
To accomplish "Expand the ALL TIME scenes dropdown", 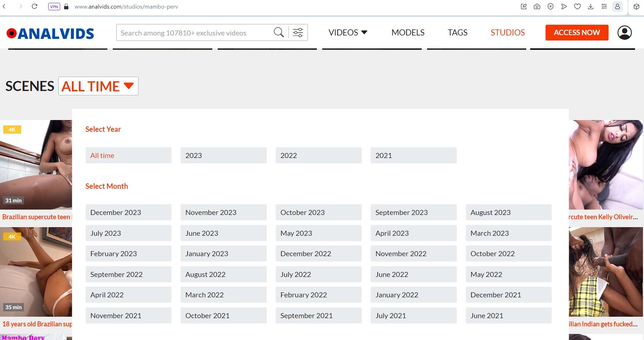I will pyautogui.click(x=98, y=86).
